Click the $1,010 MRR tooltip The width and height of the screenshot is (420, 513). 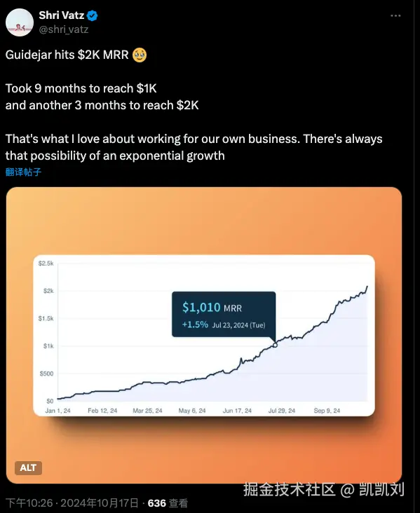[x=224, y=315]
